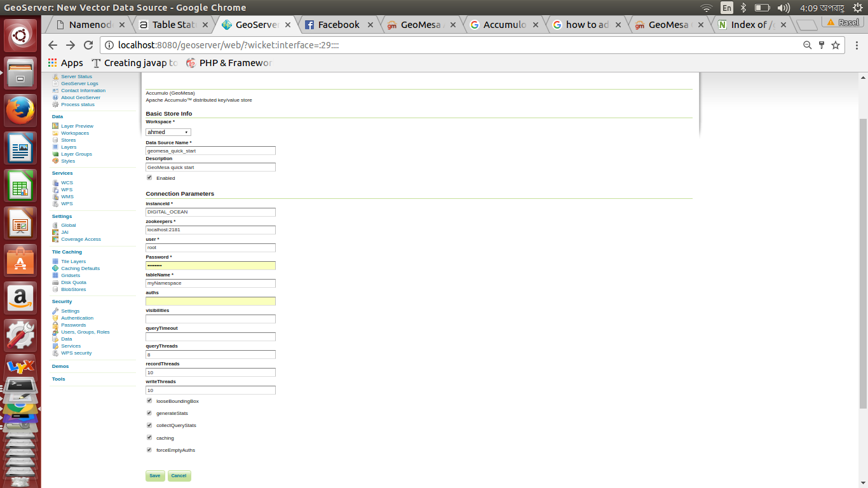
Task: Switch to the Table Status browser tab
Action: tap(172, 25)
